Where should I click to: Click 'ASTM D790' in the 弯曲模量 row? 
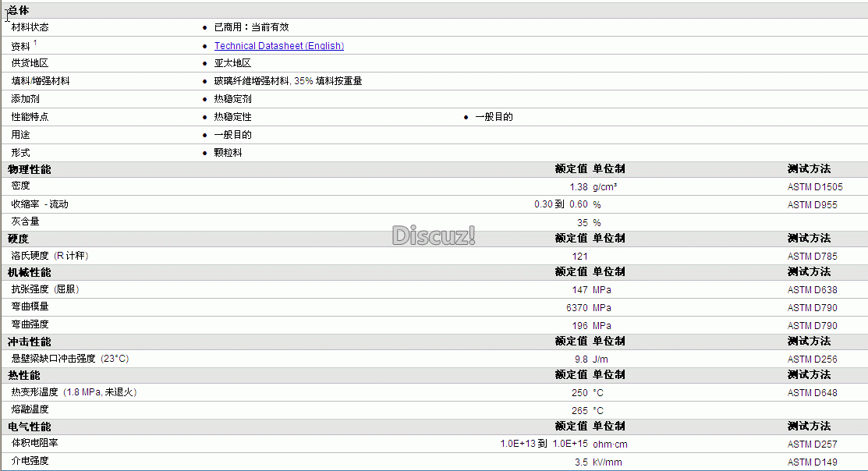(812, 308)
